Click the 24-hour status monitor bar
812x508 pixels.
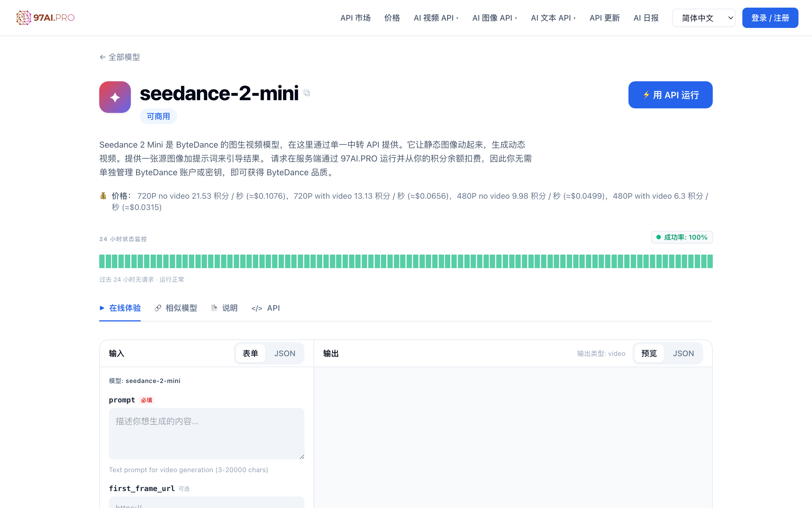coord(406,261)
